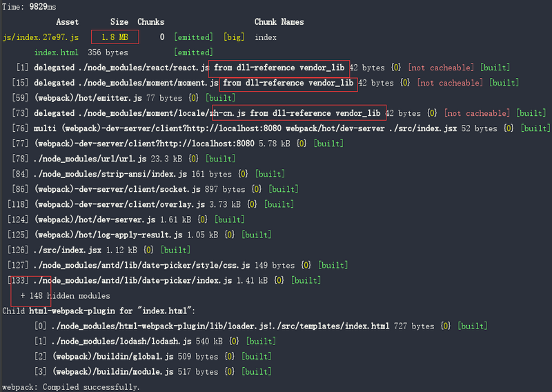Image resolution: width=552 pixels, height=392 pixels.
Task: Click the delegated react.js module line
Action: pos(263,68)
